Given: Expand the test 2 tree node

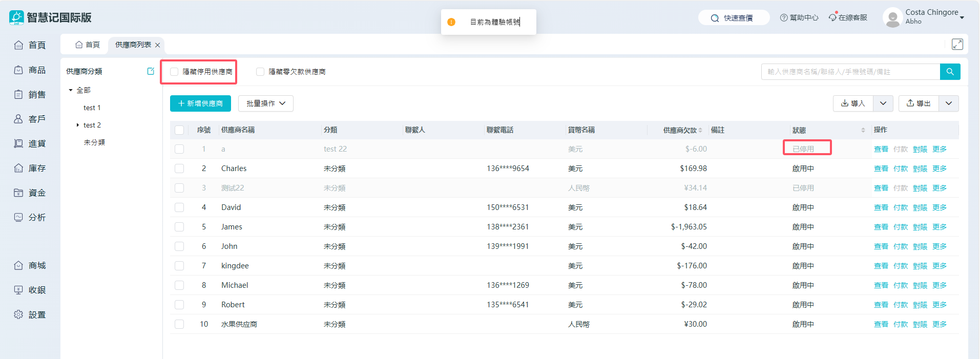Looking at the screenshot, I should point(77,125).
